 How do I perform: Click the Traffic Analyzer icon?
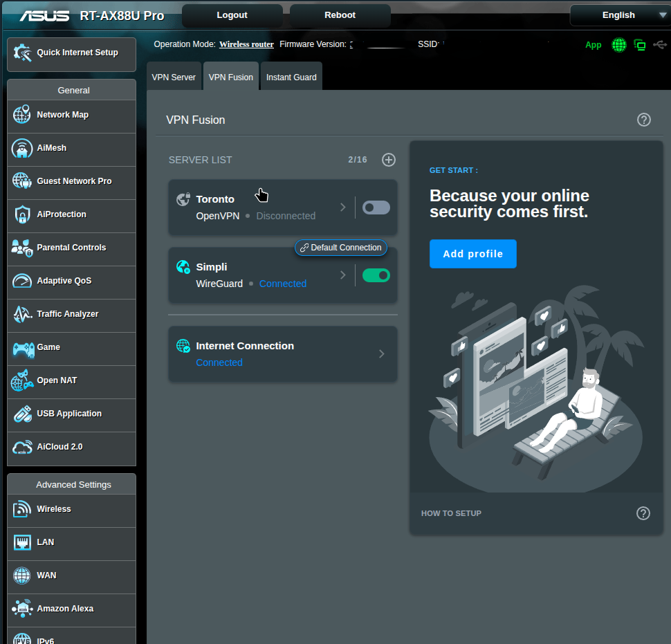tap(22, 314)
